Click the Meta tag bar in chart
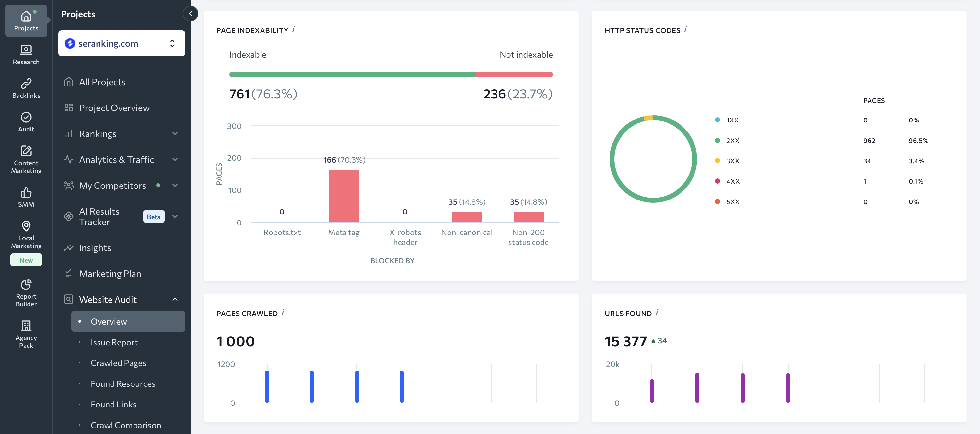The width and height of the screenshot is (980, 434). tap(344, 196)
